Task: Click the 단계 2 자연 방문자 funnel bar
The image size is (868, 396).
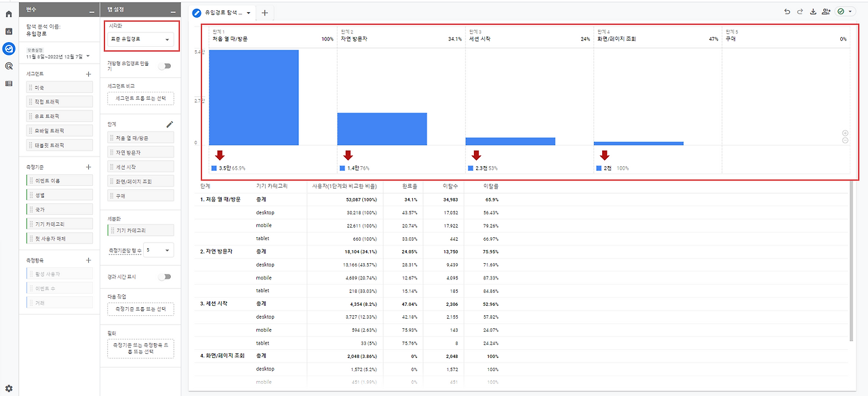Action: 382,129
